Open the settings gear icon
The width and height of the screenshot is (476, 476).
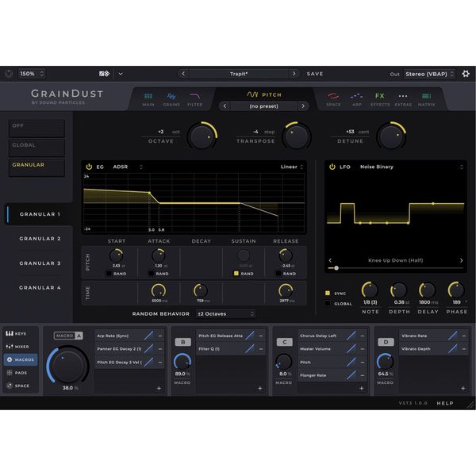[466, 74]
